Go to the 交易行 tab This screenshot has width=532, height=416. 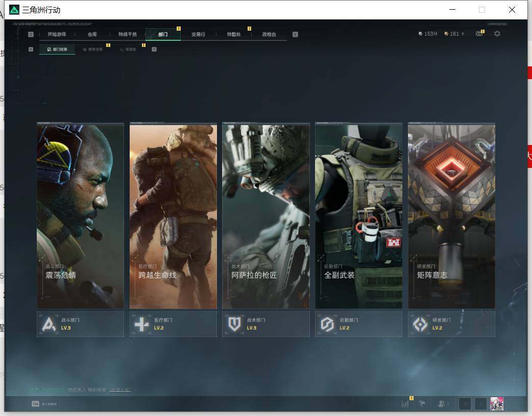pyautogui.click(x=198, y=34)
